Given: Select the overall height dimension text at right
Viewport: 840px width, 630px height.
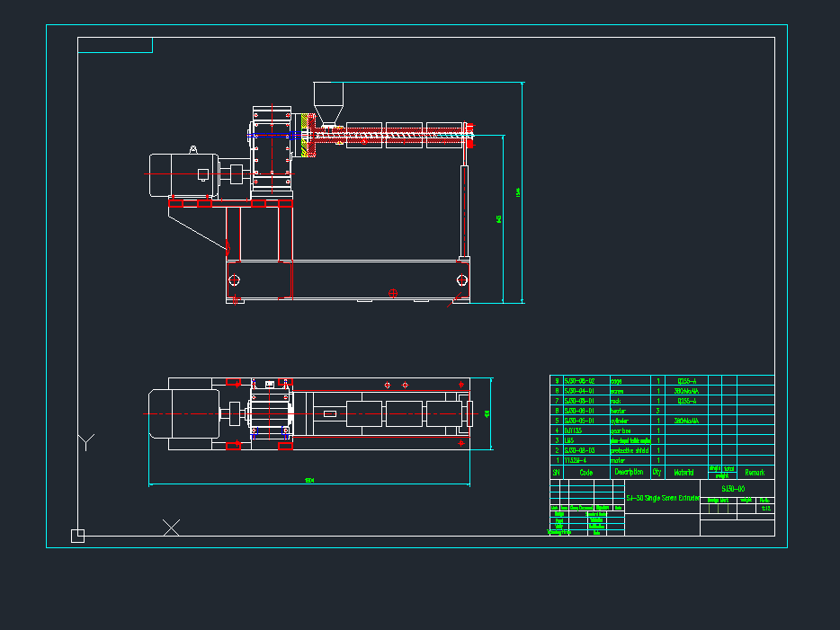Looking at the screenshot, I should [x=518, y=192].
